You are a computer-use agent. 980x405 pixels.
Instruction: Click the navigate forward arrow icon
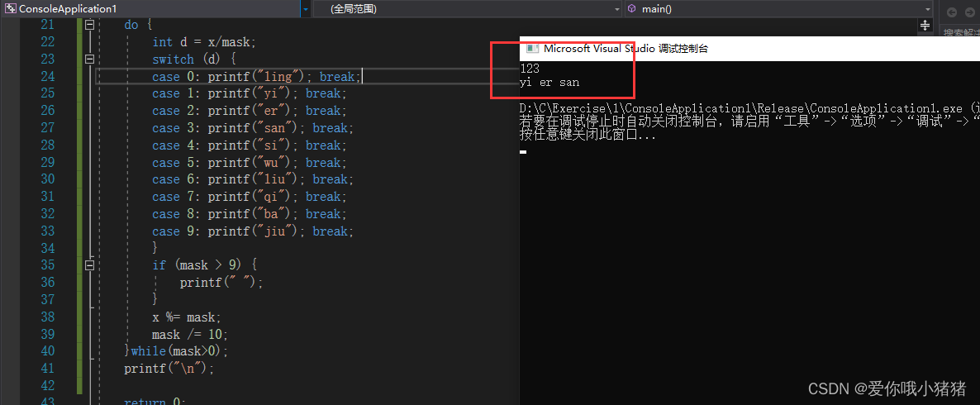tap(970, 12)
